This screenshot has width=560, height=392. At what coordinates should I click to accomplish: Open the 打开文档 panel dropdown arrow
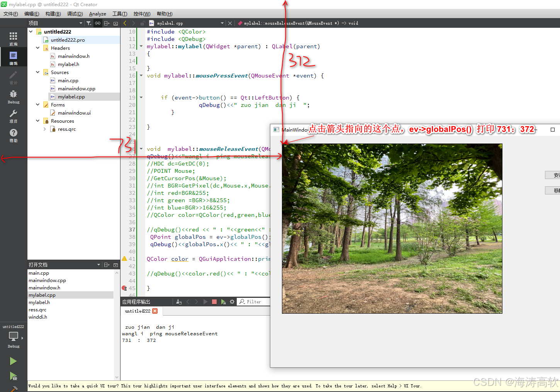(98, 265)
